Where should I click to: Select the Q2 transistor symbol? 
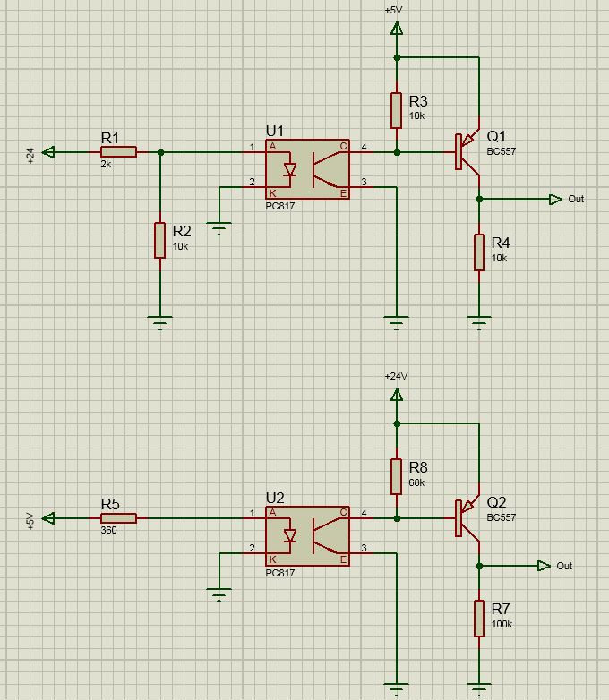coord(467,518)
